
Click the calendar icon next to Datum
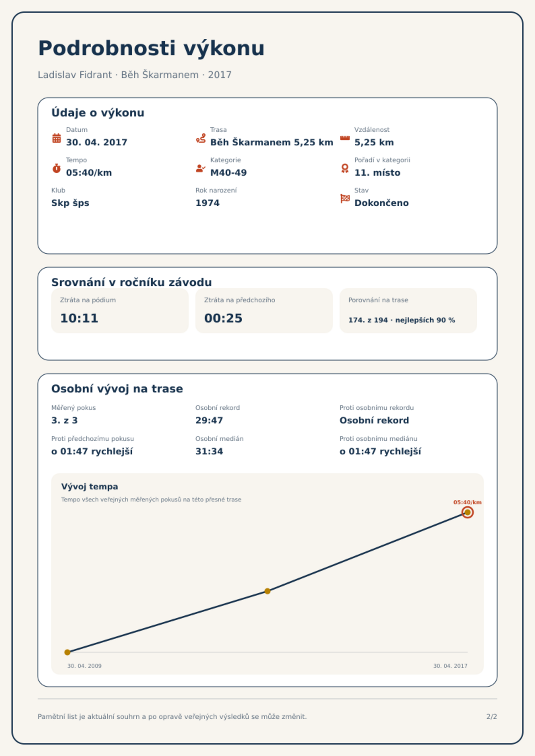57,138
